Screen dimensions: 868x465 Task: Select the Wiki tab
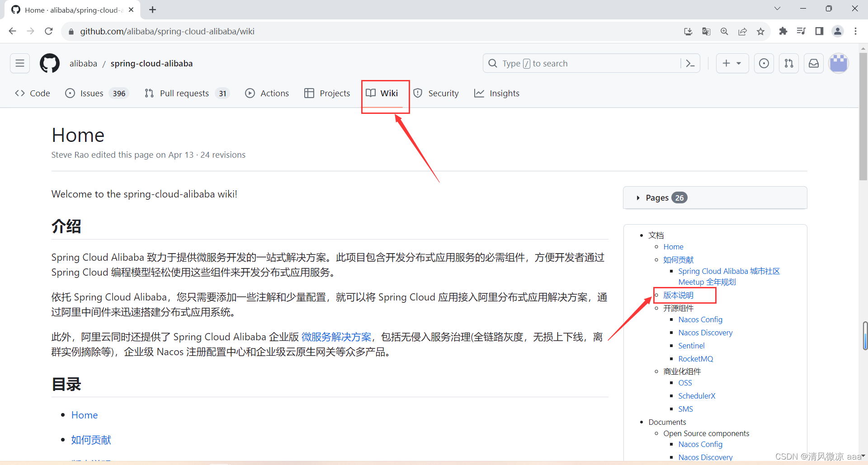tap(382, 93)
